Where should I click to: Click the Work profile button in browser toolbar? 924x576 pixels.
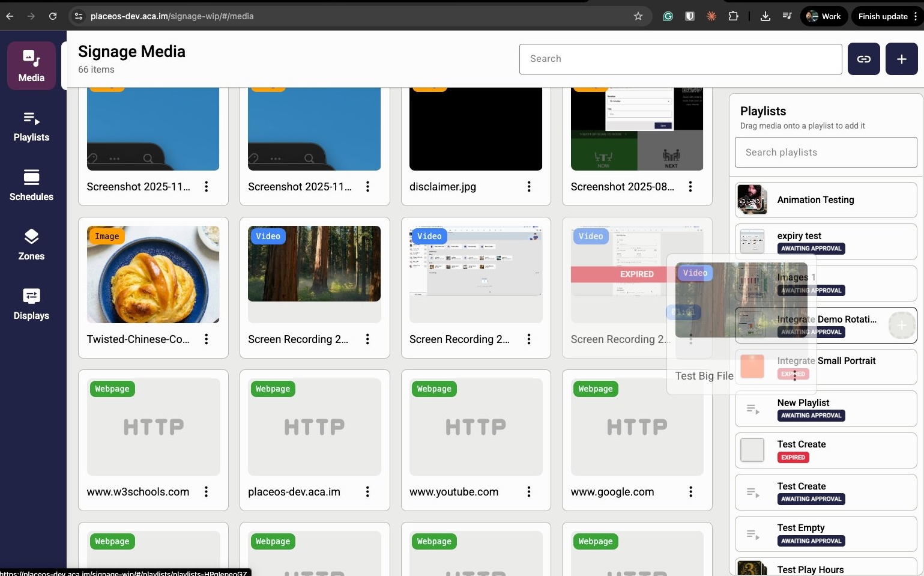(824, 16)
